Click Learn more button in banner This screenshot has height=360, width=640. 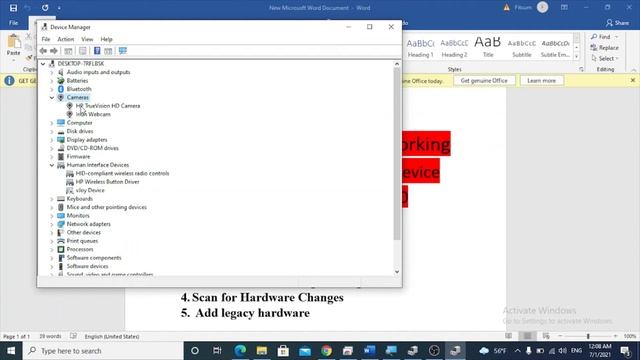541,80
